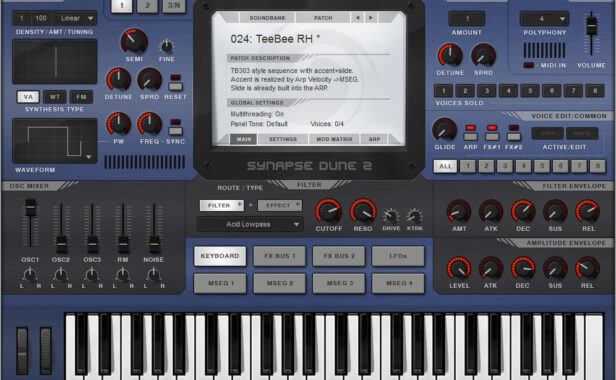This screenshot has height=380, width=616.
Task: Click the filter CUTOFF knob
Action: pyautogui.click(x=328, y=211)
